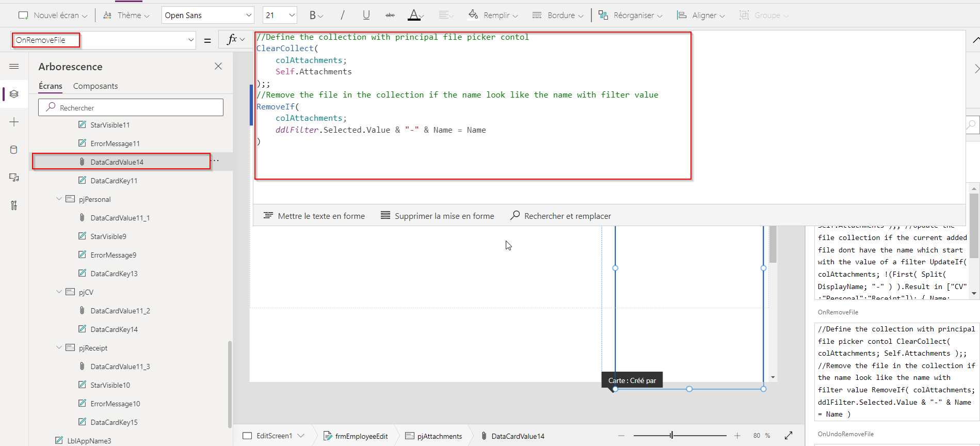
Task: Open the Open Sans font dropdown
Action: tap(207, 15)
